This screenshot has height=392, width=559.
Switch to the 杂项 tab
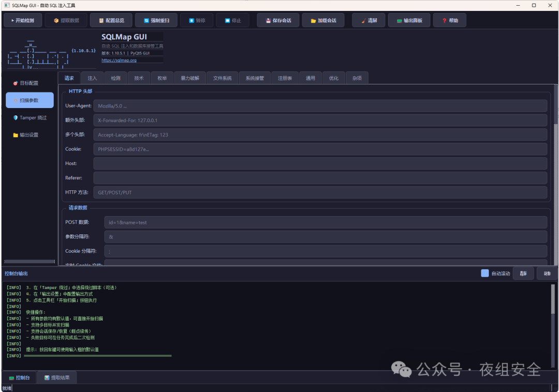coord(357,78)
